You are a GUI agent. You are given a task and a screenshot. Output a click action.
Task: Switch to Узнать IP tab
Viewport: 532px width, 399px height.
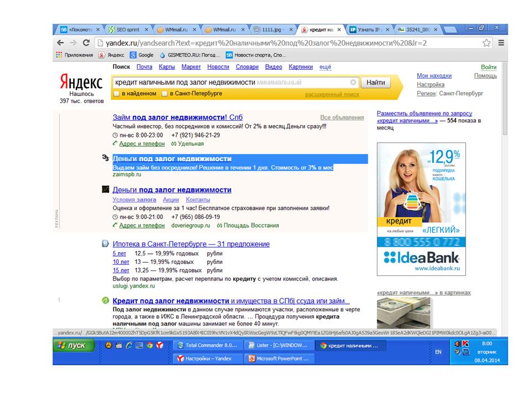tap(369, 30)
